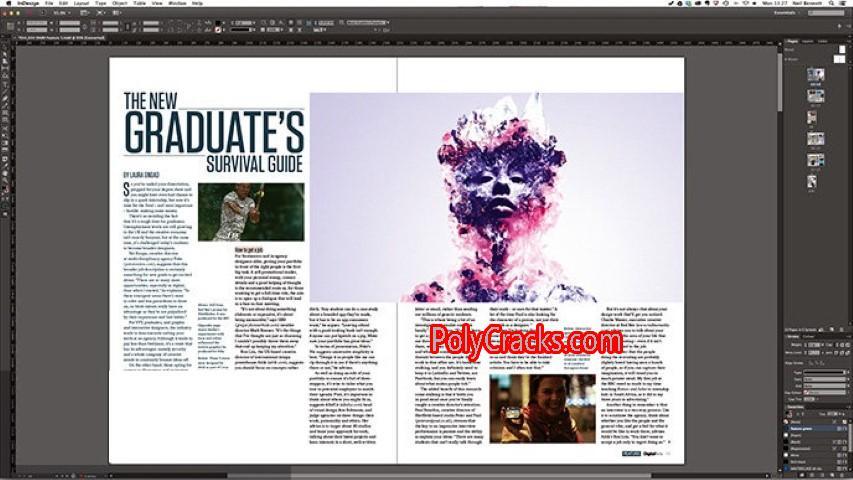Click the Weight field in the Stroke panel
Screen dimensions: 853x480
tap(814, 345)
